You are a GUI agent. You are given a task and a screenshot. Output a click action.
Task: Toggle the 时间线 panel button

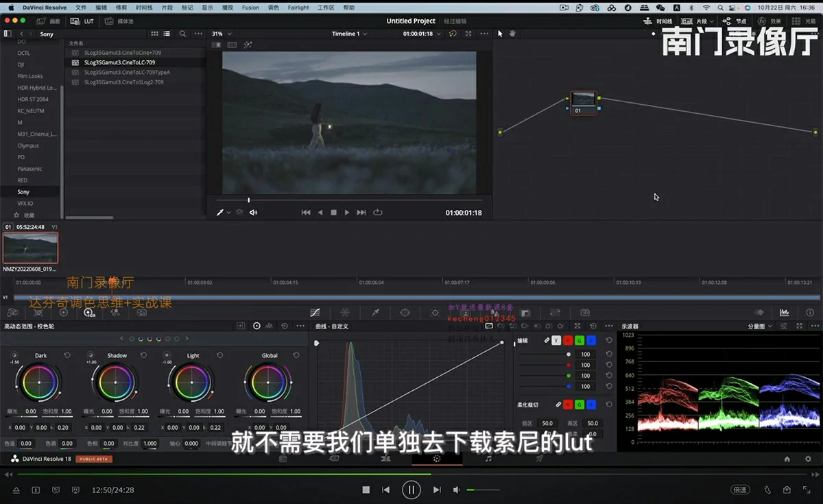(658, 21)
